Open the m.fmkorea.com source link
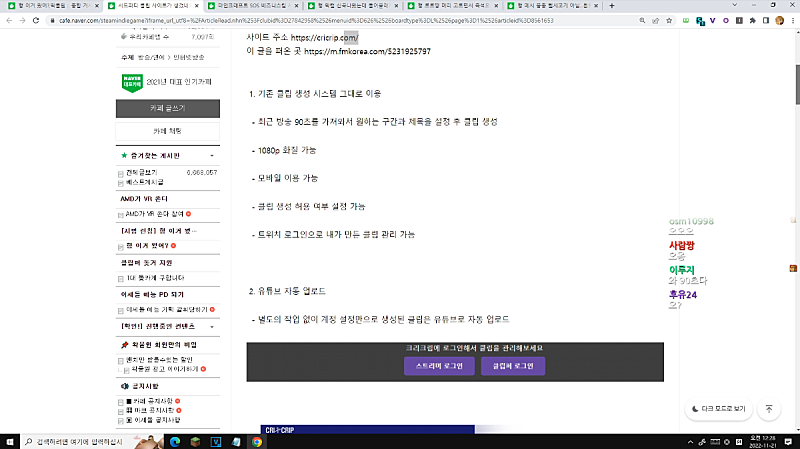Screen dimensions: 800x449 pos(367,52)
